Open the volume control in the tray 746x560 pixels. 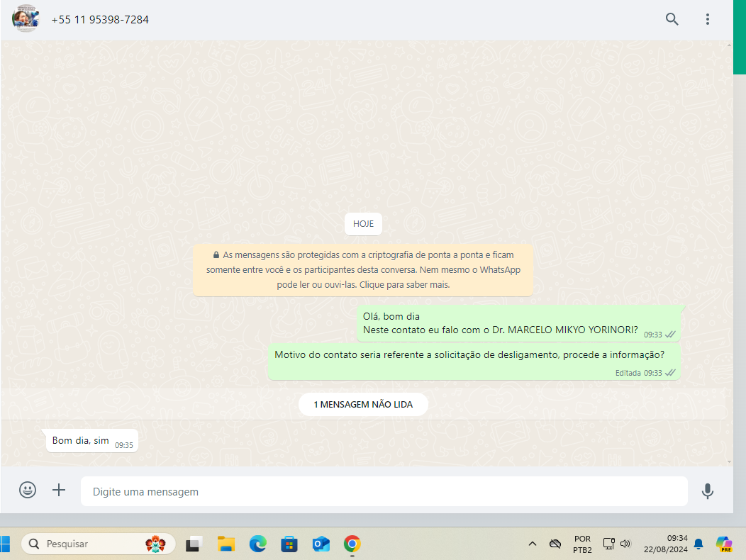625,544
